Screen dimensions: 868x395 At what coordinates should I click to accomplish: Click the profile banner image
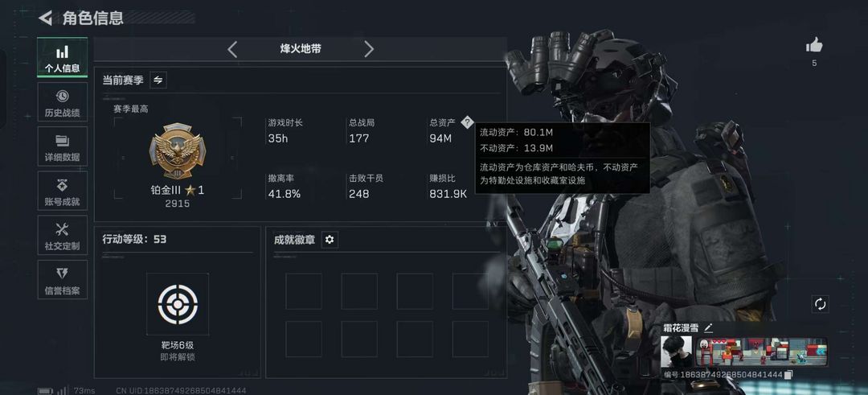click(762, 352)
